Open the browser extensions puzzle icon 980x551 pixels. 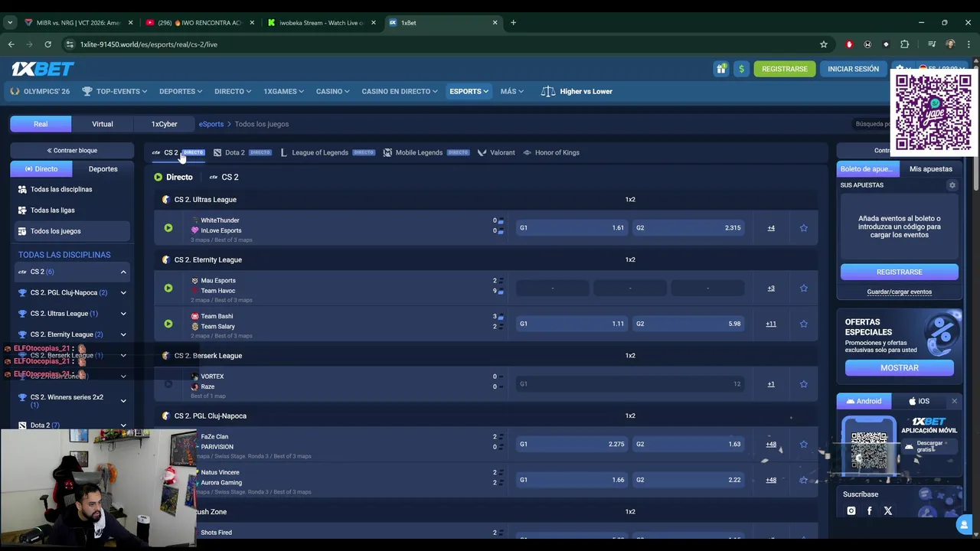(x=904, y=44)
